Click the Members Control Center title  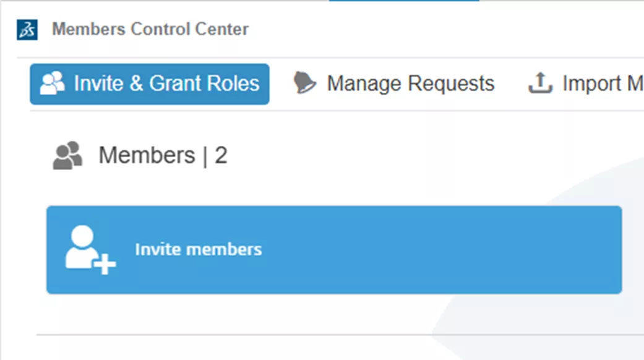pos(150,28)
